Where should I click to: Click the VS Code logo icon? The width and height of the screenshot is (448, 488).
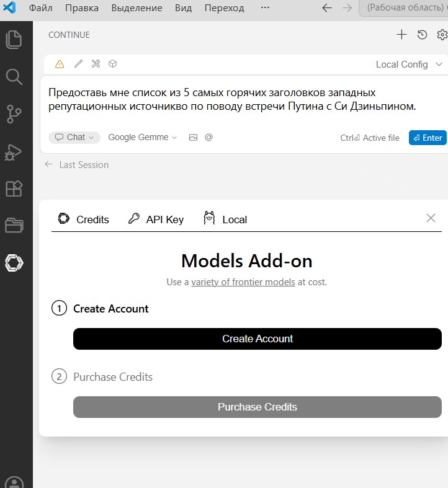[9, 7]
